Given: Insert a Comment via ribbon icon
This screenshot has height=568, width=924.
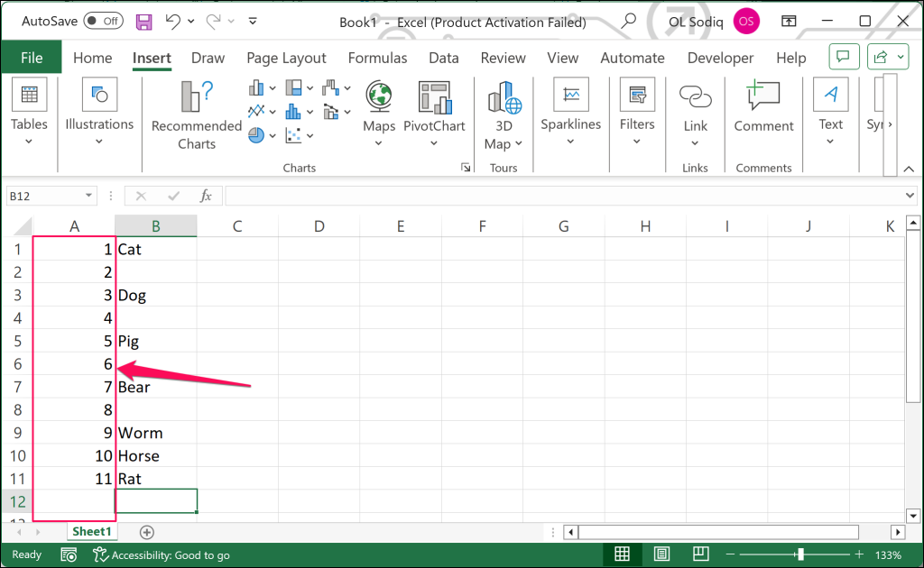Looking at the screenshot, I should pos(763,96).
